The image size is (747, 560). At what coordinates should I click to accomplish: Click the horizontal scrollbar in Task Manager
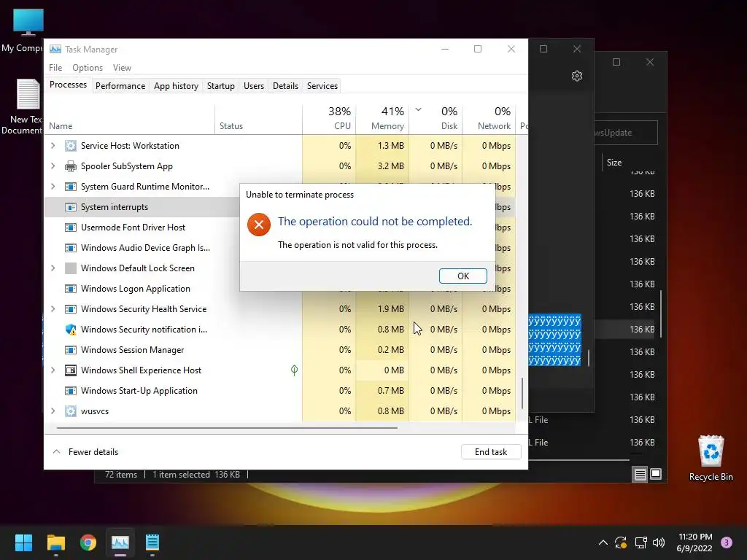tap(227, 428)
